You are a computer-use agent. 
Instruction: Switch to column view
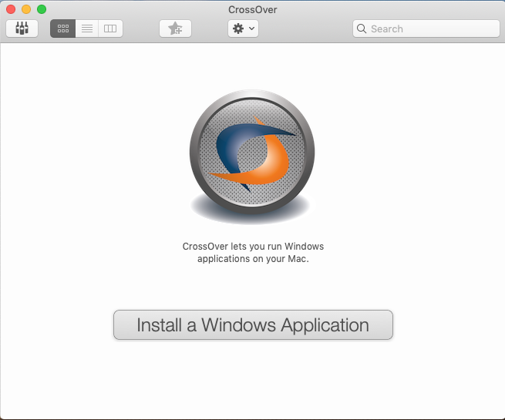(x=110, y=29)
